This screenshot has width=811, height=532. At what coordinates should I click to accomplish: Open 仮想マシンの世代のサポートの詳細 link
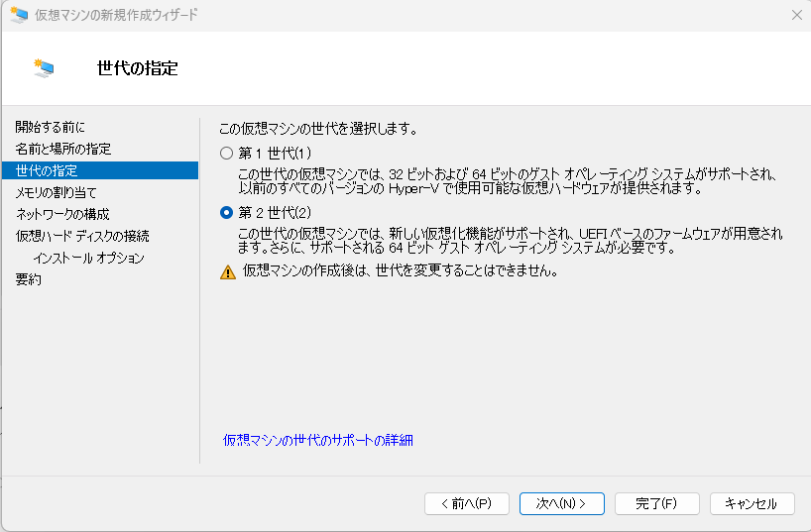click(317, 440)
